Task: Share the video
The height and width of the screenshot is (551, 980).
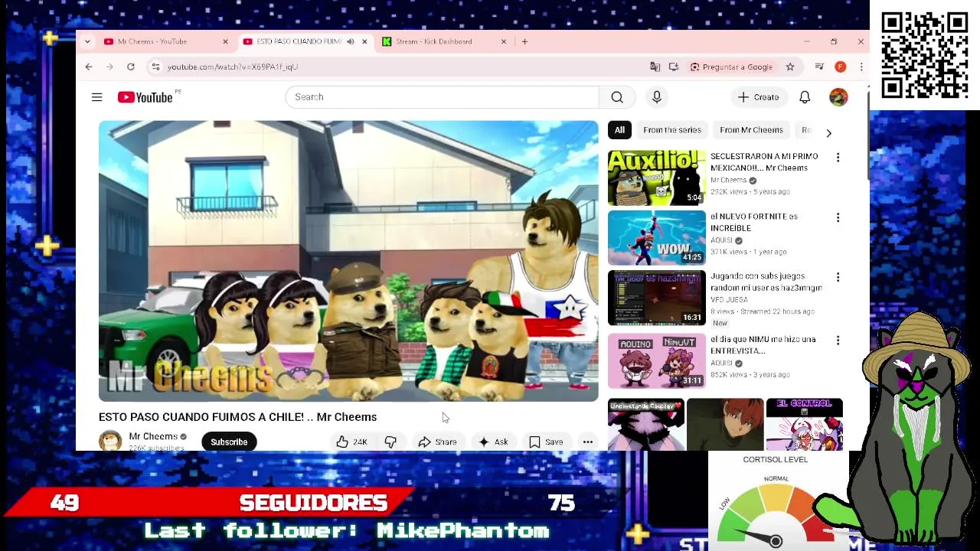Action: point(437,442)
